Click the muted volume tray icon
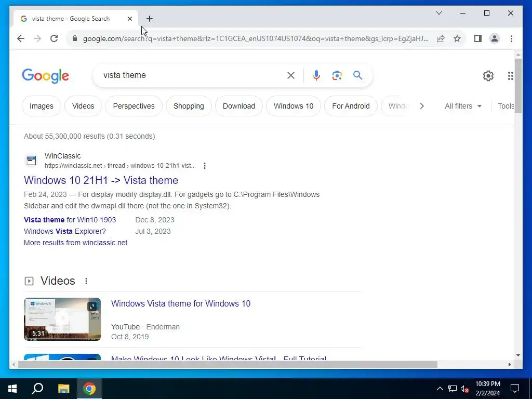The width and height of the screenshot is (532, 399). point(465,389)
